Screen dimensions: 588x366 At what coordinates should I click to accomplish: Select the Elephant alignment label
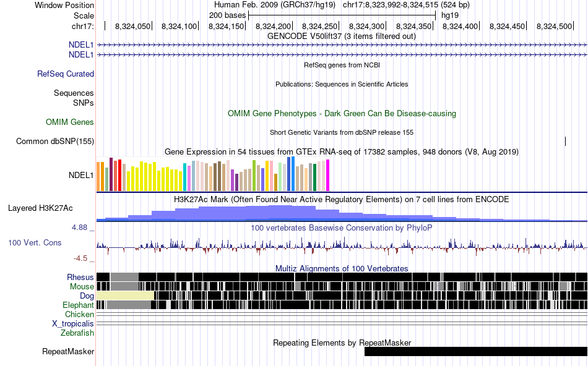[x=78, y=305]
